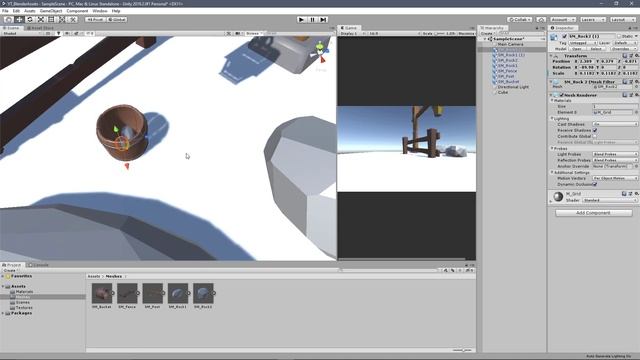Collapse the SampleScene root in Hierarchy
This screenshot has width=640, height=360.
point(485,39)
